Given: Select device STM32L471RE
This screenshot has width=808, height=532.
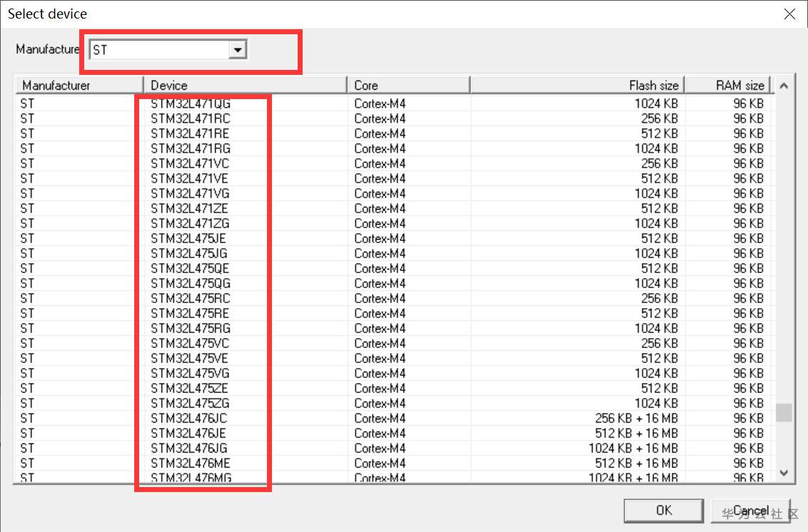Looking at the screenshot, I should click(x=190, y=133).
